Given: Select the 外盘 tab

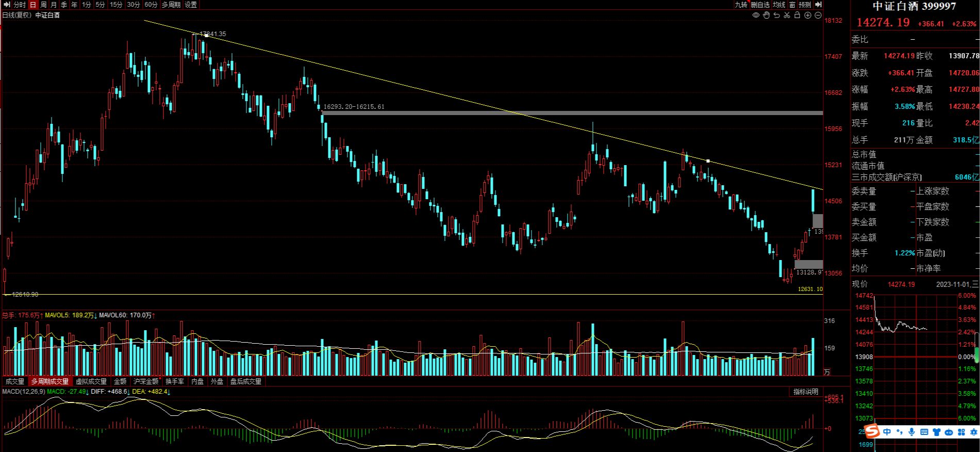Looking at the screenshot, I should (x=217, y=381).
